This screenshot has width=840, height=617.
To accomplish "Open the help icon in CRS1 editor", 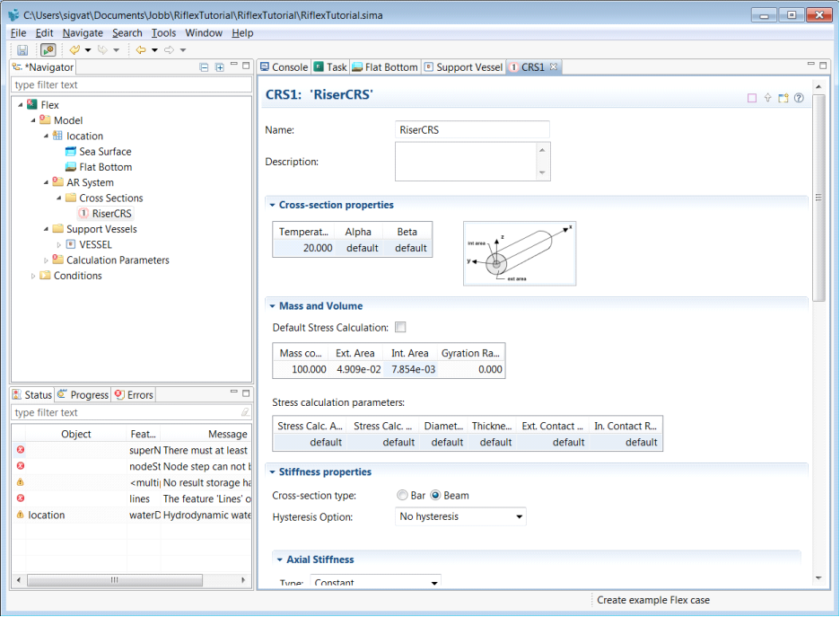I will 799,99.
